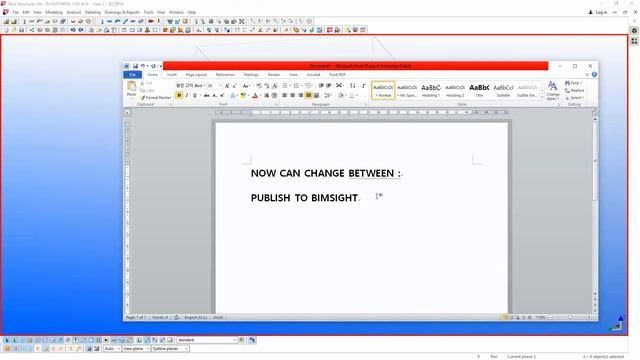This screenshot has width=640, height=360.
Task: Open the Multilevel list dropdown
Action: (x=309, y=86)
